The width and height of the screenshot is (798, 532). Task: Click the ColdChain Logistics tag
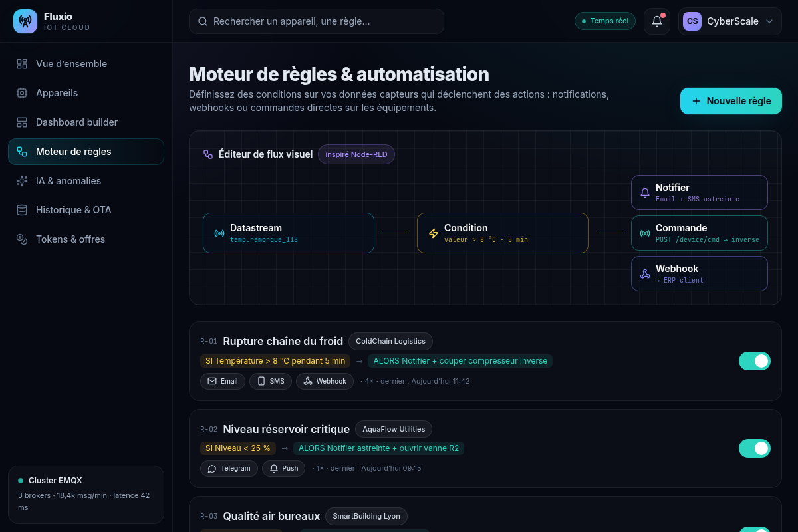[x=390, y=341]
